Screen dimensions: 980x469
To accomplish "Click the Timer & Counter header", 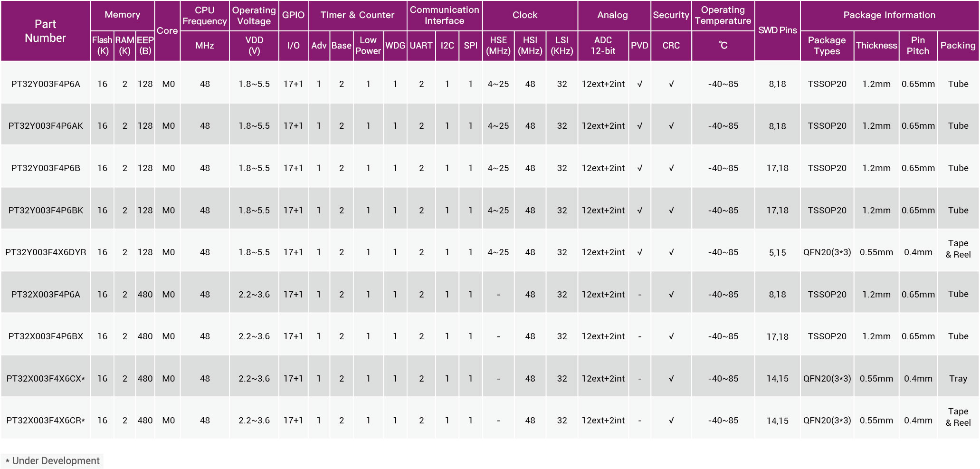I will tap(357, 15).
